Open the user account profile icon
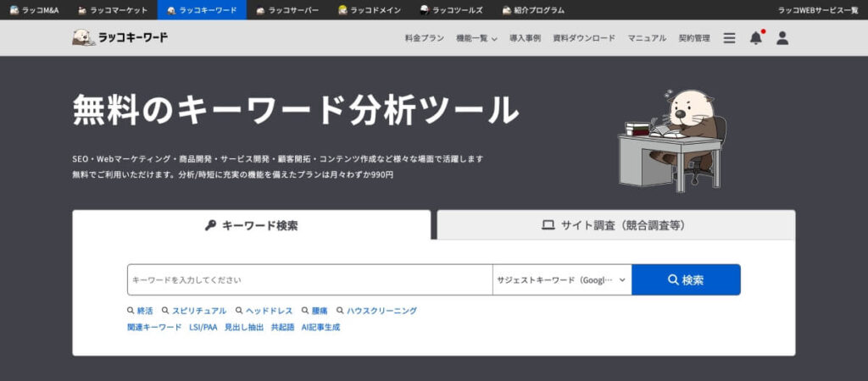The width and height of the screenshot is (868, 381). pyautogui.click(x=782, y=38)
